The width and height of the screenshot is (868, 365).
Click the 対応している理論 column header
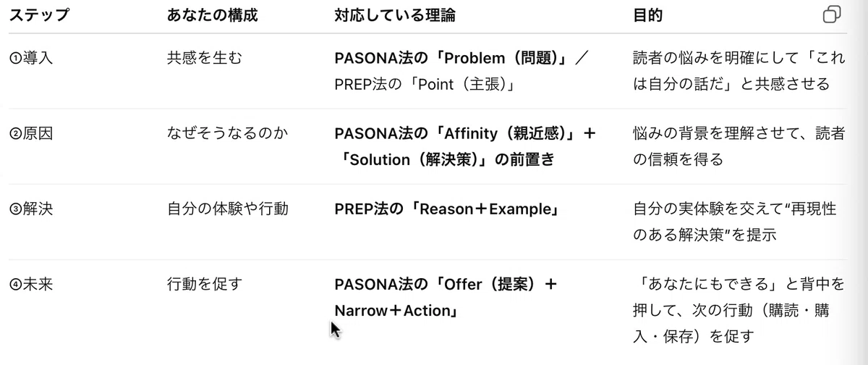395,15
